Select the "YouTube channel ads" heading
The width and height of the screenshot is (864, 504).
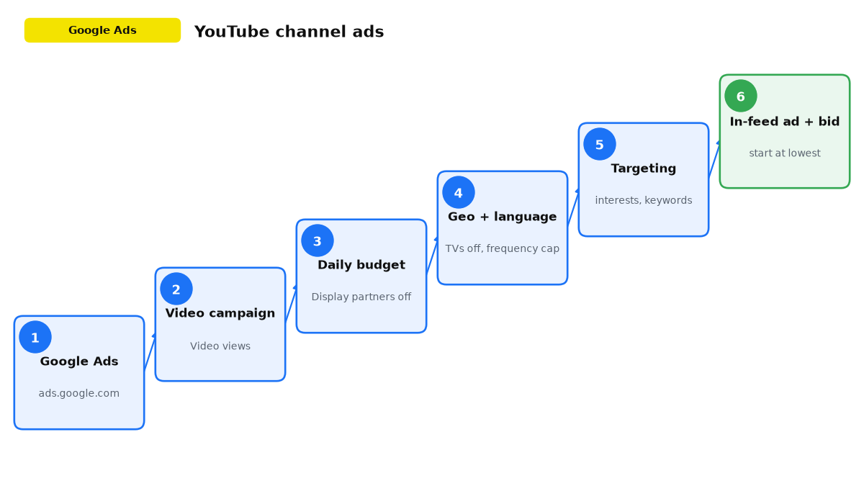tap(289, 32)
